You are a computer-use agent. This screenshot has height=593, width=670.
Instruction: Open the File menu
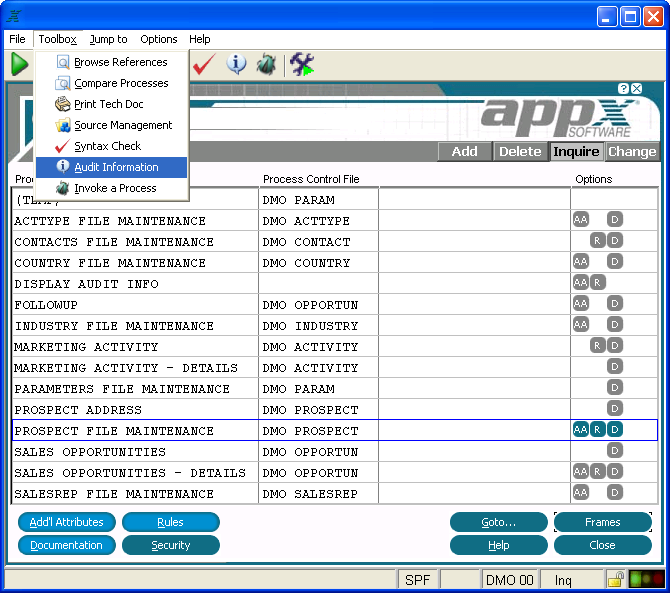(x=18, y=39)
